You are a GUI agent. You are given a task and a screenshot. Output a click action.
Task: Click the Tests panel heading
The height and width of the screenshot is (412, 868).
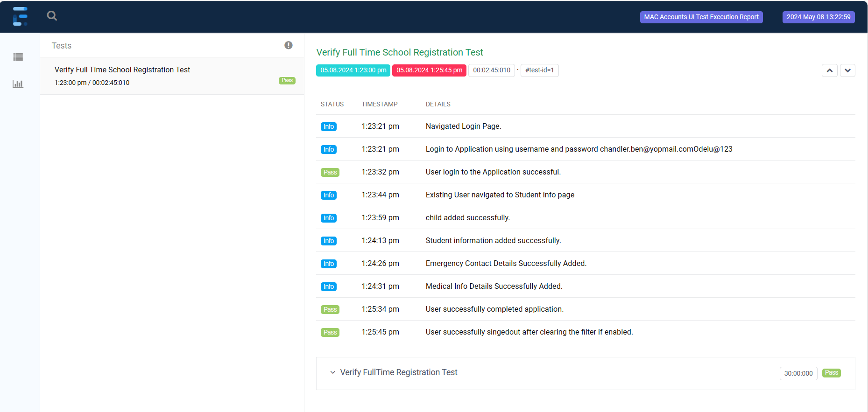tap(62, 46)
